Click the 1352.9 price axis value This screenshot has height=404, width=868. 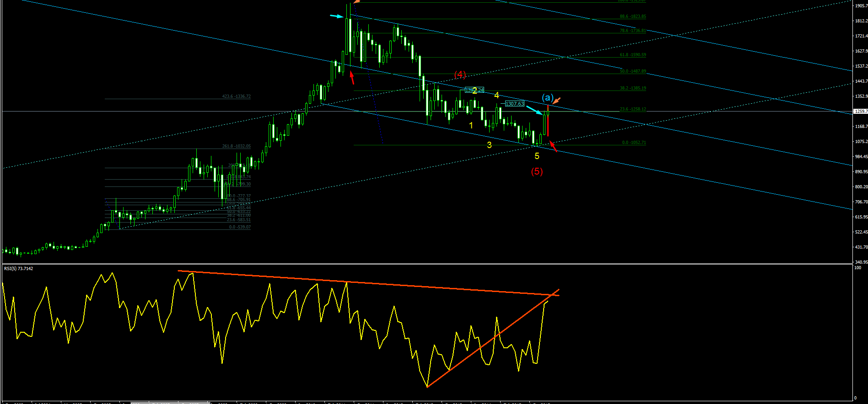861,96
